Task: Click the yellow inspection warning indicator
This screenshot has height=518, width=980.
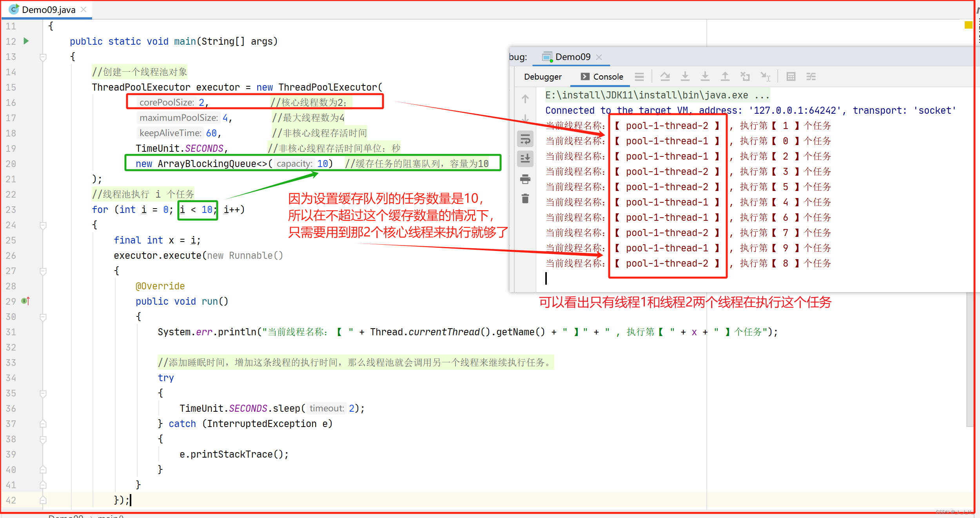Action: [x=968, y=25]
